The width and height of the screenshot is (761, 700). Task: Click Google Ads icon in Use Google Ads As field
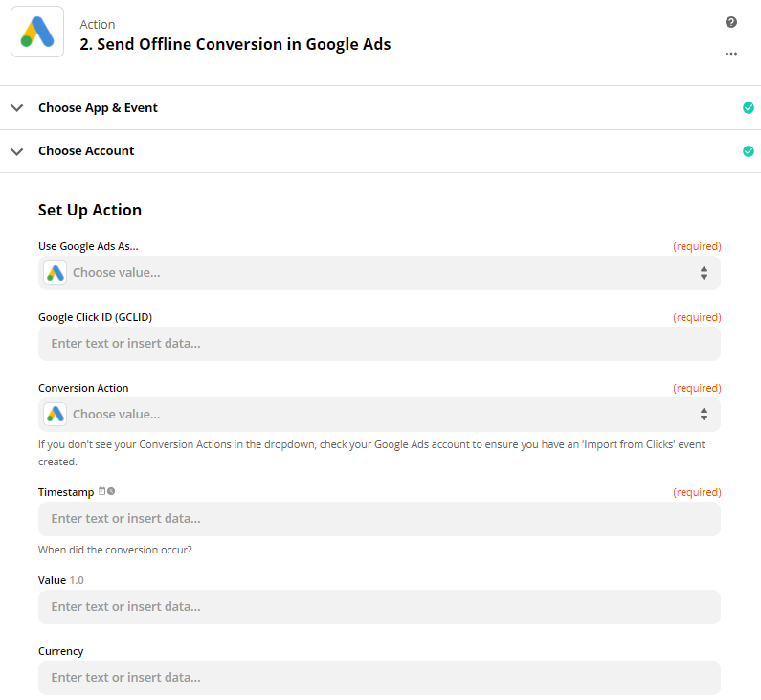56,273
